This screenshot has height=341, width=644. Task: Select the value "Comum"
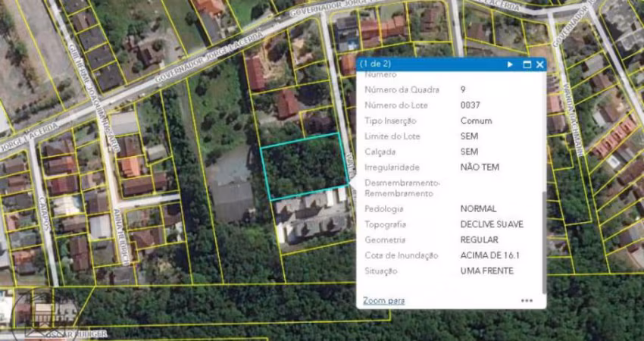pyautogui.click(x=476, y=120)
